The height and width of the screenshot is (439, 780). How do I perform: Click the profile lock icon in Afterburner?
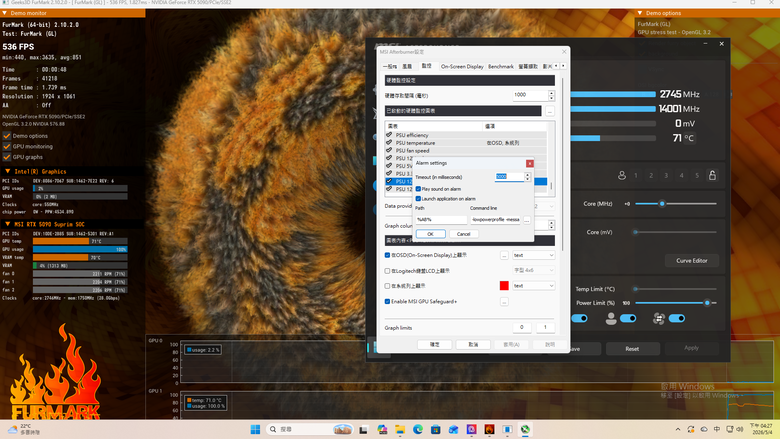tap(712, 176)
